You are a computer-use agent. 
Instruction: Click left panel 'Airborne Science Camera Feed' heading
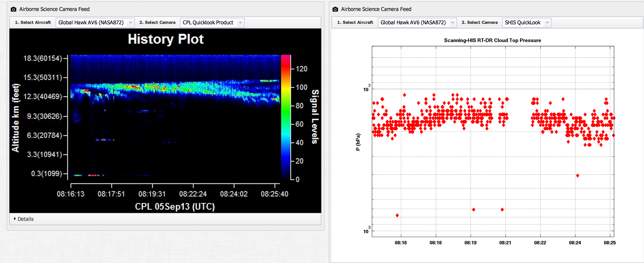tap(54, 9)
